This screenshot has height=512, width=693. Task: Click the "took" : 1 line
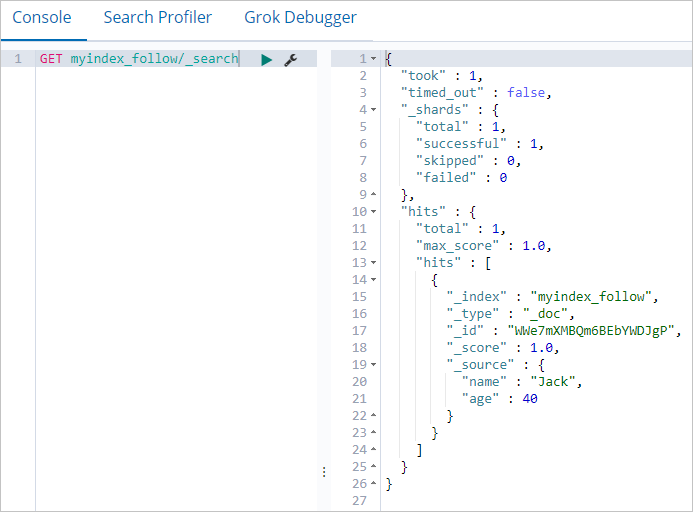point(442,76)
